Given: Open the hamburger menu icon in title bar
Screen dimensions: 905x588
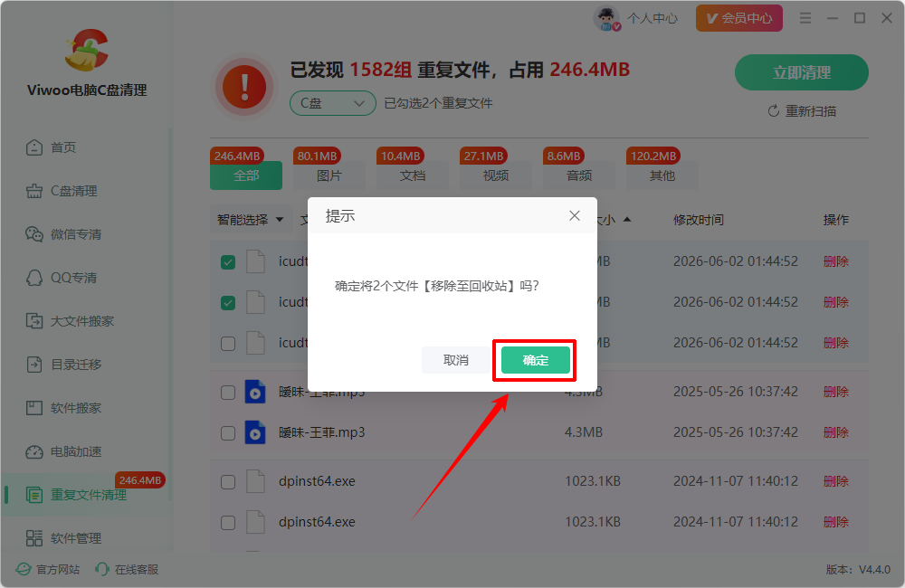Looking at the screenshot, I should coord(805,18).
